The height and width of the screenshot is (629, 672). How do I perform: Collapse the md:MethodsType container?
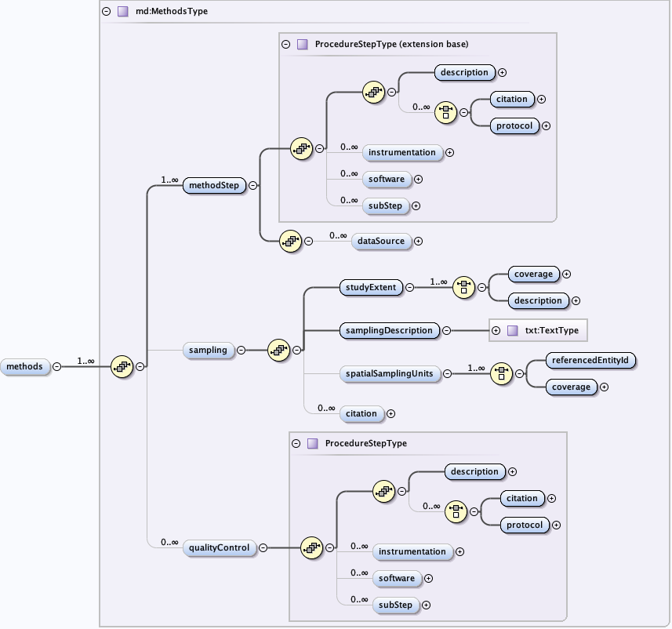107,12
